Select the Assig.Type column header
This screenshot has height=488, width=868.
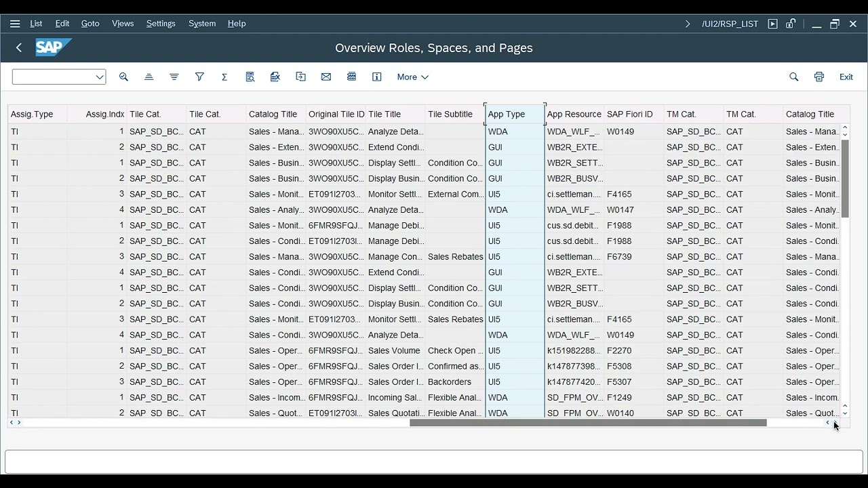(x=37, y=114)
